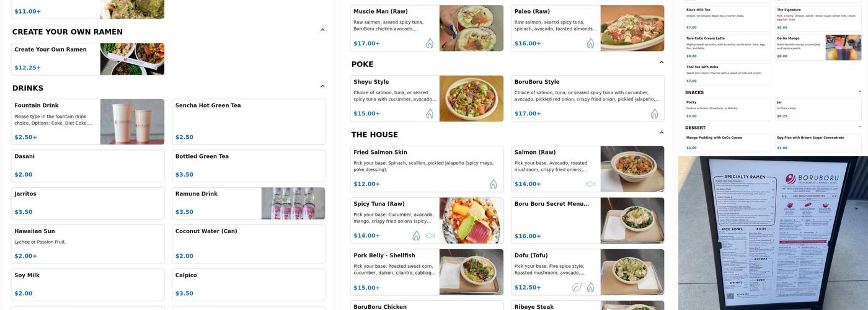This screenshot has height=310, width=868.
Task: Open the BoruBoru sidewalk menu board photo
Action: pos(773,232)
